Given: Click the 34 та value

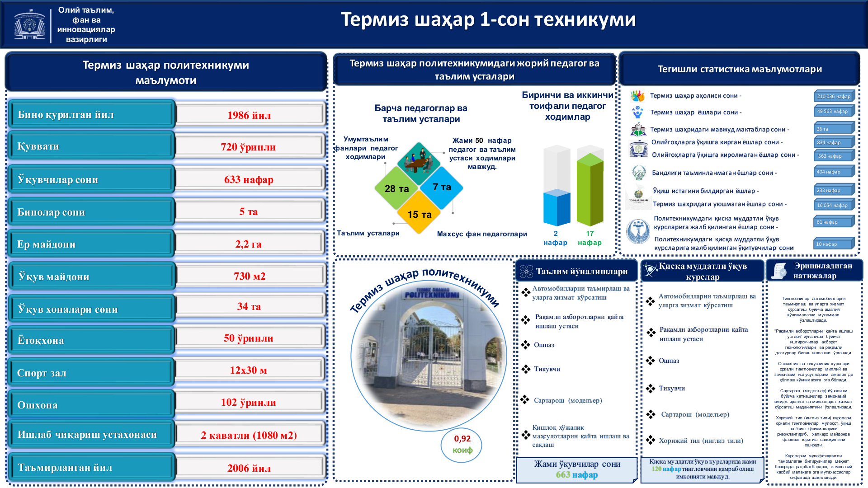Looking at the screenshot, I should tap(250, 306).
